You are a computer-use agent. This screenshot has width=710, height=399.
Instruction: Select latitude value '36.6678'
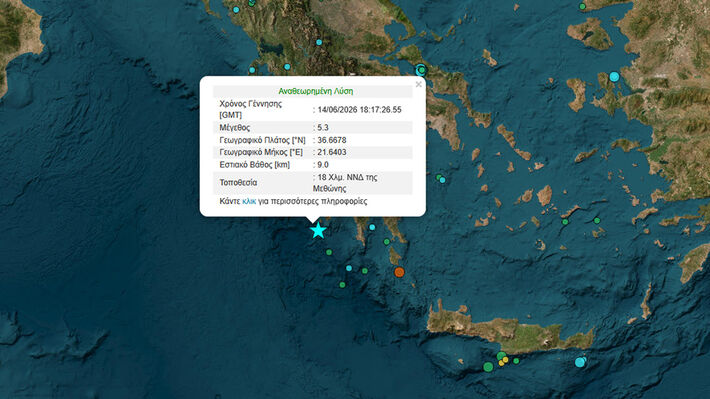[332, 140]
